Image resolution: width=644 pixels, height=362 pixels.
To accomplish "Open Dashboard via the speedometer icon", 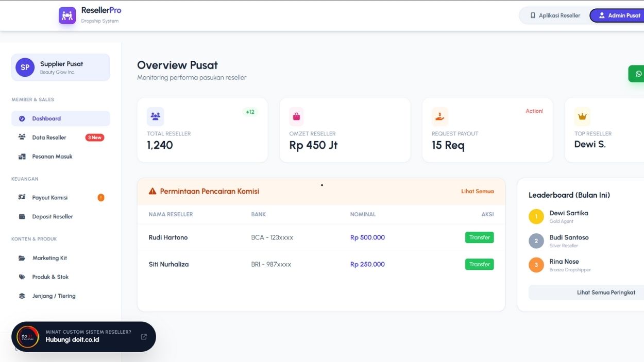I will coord(21,118).
